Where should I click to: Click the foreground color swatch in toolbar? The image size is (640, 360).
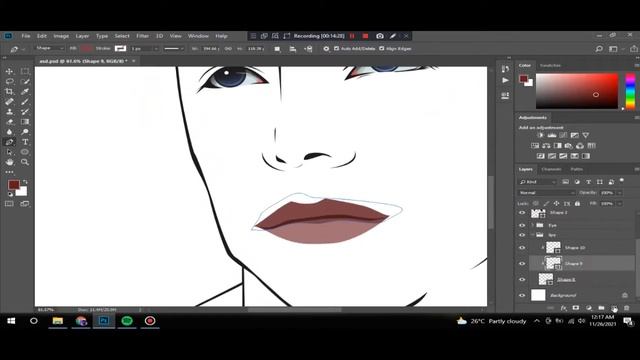[13, 184]
